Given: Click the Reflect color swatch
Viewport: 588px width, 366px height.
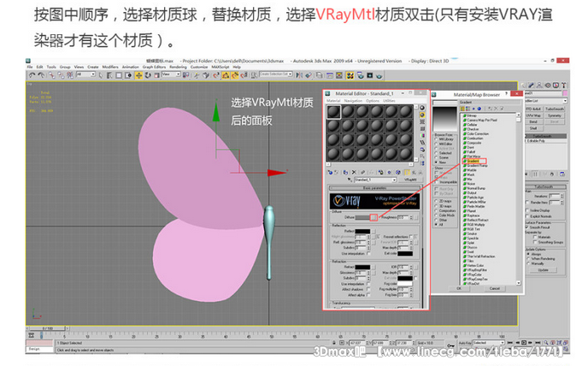Looking at the screenshot, I should [362, 231].
